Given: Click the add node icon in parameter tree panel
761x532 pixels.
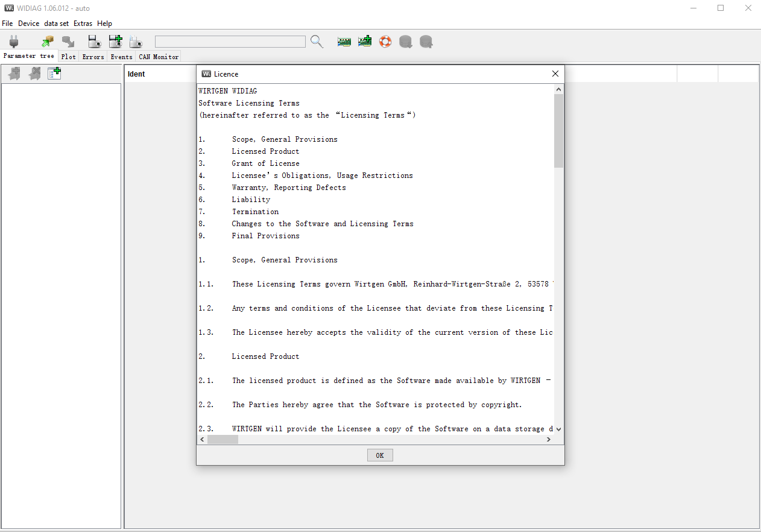Looking at the screenshot, I should (14, 74).
